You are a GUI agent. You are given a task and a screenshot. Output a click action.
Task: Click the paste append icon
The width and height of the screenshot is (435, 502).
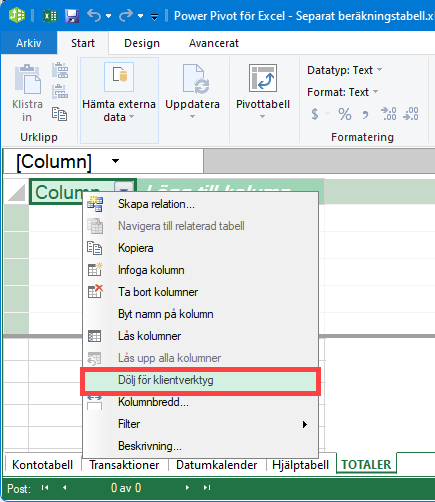click(60, 70)
